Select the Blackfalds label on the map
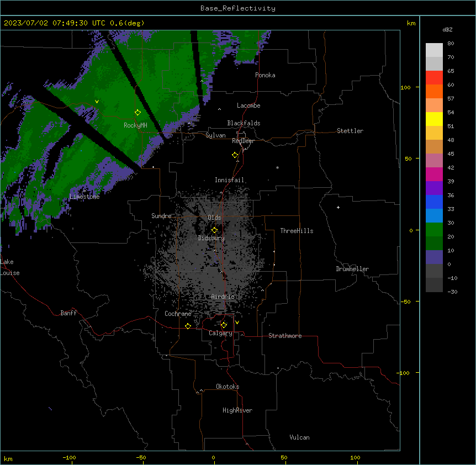 pos(244,123)
